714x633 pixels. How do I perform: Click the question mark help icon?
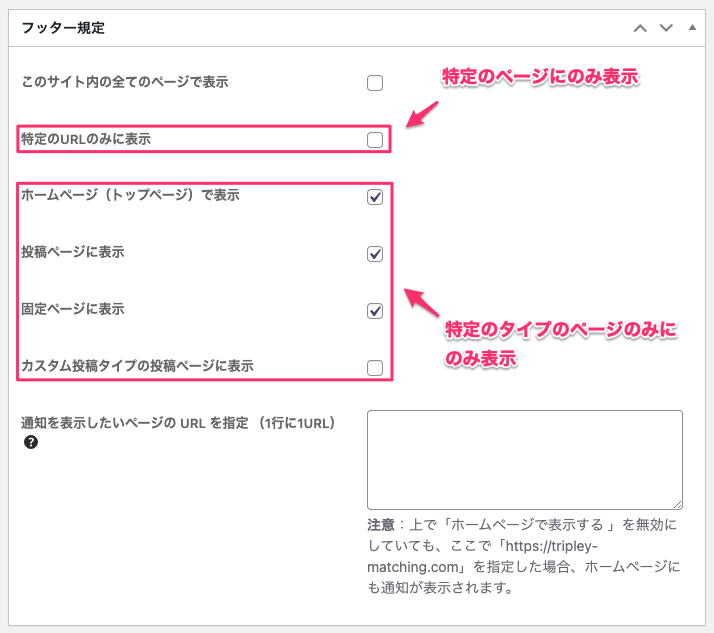pyautogui.click(x=31, y=442)
